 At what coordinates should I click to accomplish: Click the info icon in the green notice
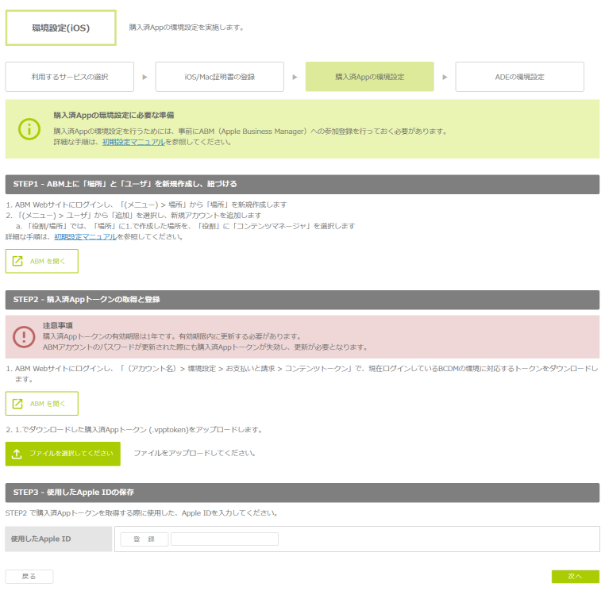pos(30,129)
